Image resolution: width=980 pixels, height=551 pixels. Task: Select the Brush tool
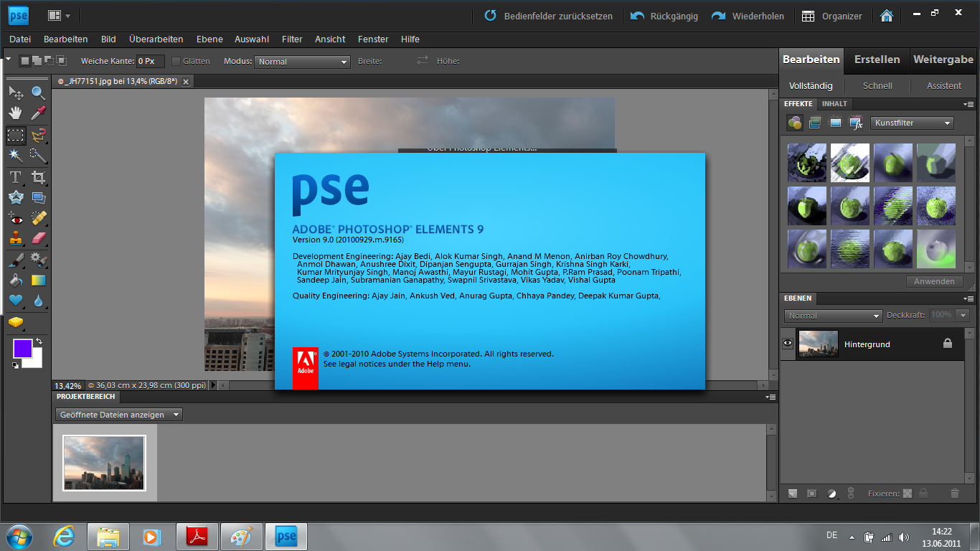16,260
